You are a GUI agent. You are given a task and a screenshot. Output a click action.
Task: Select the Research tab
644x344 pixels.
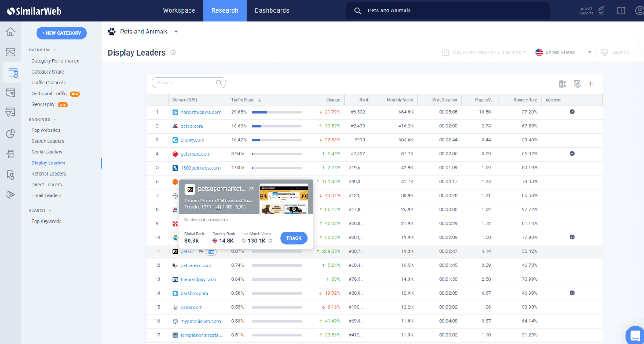pyautogui.click(x=225, y=10)
